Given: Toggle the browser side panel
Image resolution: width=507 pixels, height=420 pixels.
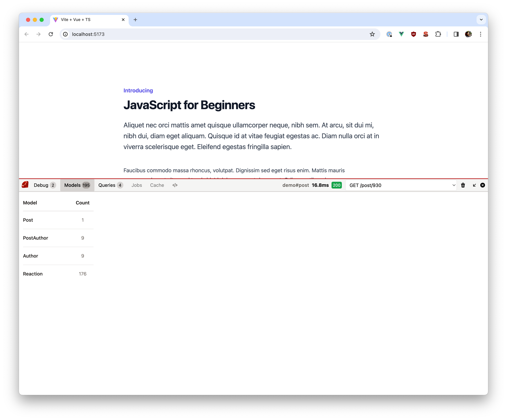Looking at the screenshot, I should pos(456,34).
